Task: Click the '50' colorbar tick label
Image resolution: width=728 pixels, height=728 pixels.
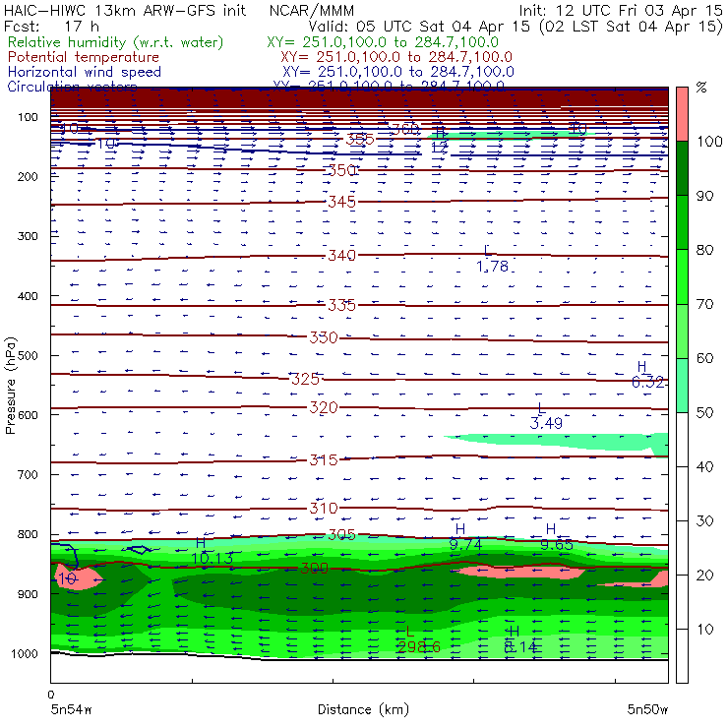Action: (704, 413)
